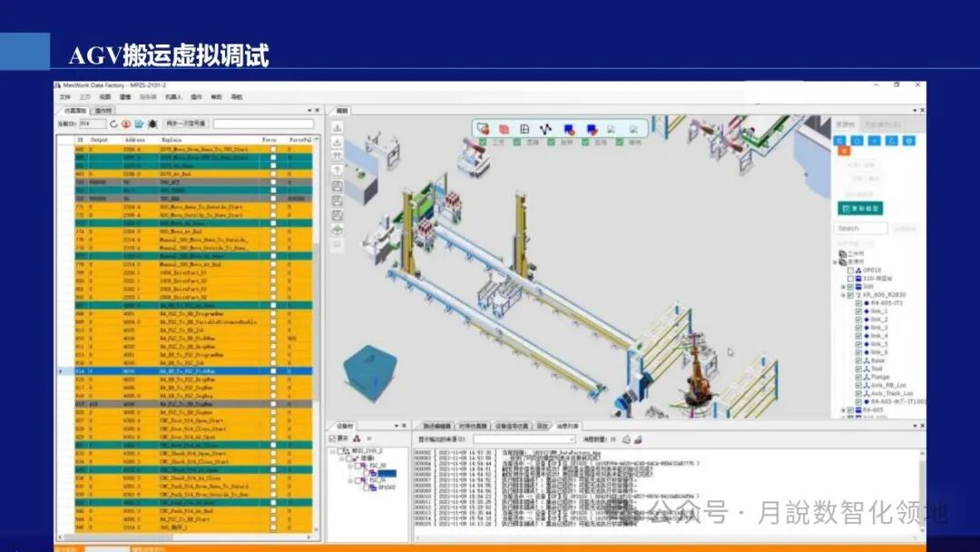Switch to the 路径编辑器 tab
Screen dimensions: 980x552
436,427
